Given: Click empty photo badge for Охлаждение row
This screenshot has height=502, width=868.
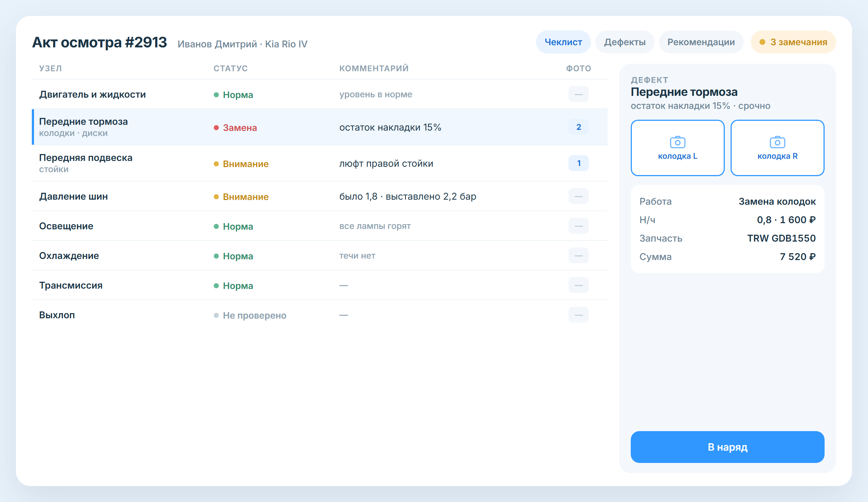Looking at the screenshot, I should point(578,256).
